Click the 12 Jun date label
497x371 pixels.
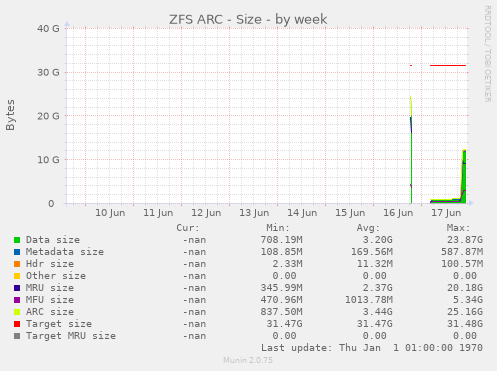(206, 213)
